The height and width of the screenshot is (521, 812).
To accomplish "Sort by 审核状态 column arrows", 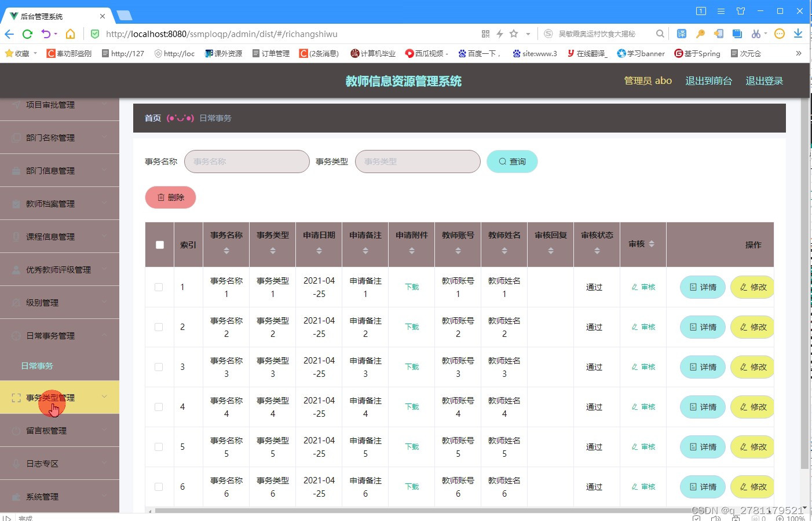I will [597, 251].
